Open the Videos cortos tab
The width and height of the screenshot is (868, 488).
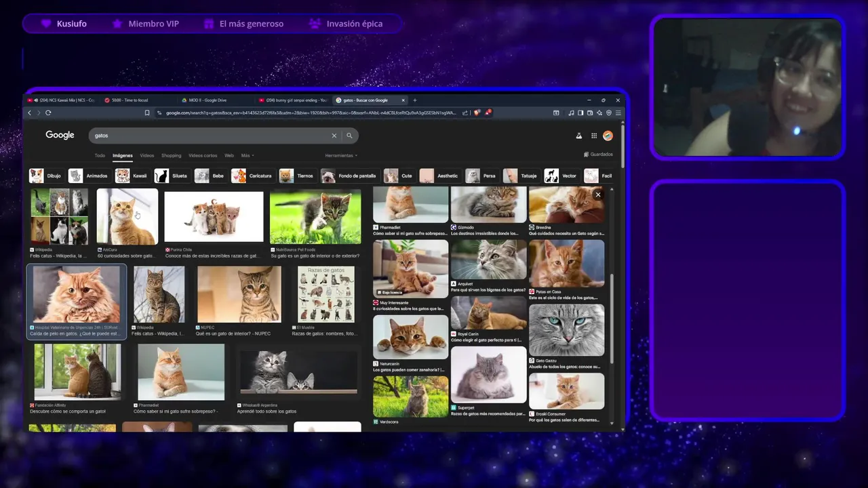pos(203,156)
